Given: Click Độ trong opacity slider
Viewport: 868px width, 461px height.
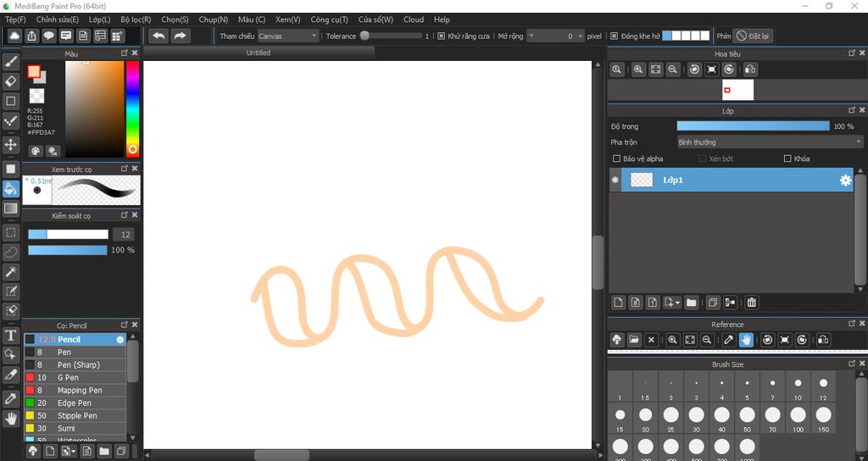Looking at the screenshot, I should [x=753, y=126].
